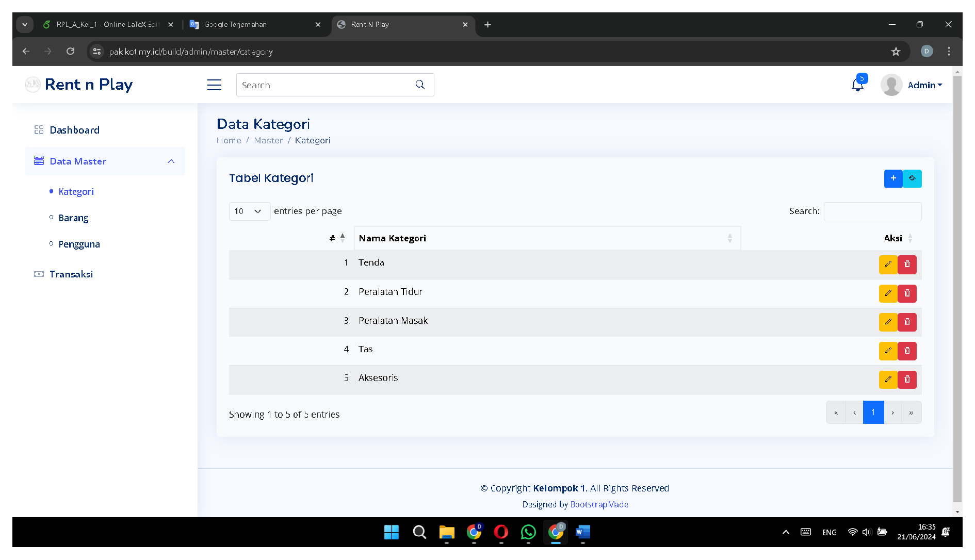Delete the Peralatan Tidur category row
This screenshot has height=560, width=975.
pyautogui.click(x=907, y=293)
